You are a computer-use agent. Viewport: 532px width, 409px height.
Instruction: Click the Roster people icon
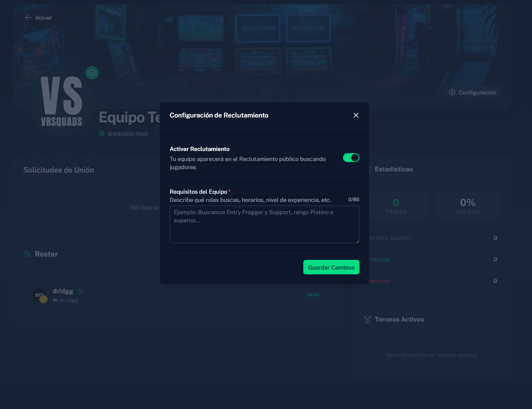(x=27, y=254)
